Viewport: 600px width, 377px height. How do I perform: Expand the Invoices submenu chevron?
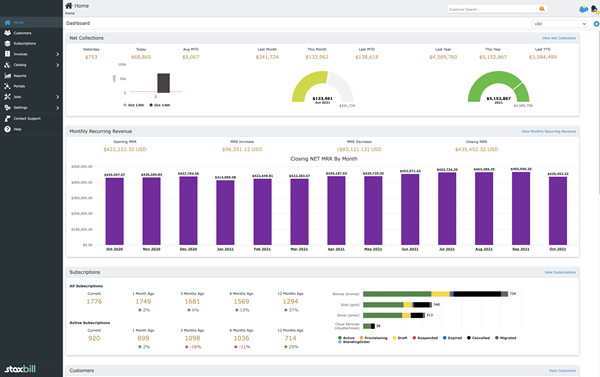(57, 54)
